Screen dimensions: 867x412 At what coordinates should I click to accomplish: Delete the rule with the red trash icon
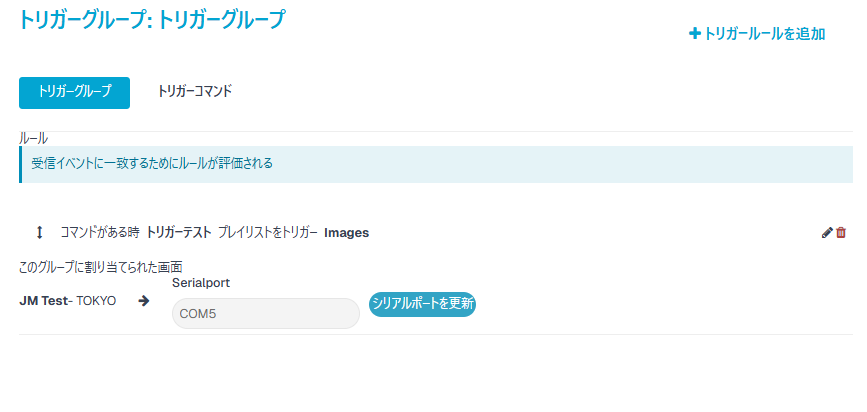pos(841,233)
